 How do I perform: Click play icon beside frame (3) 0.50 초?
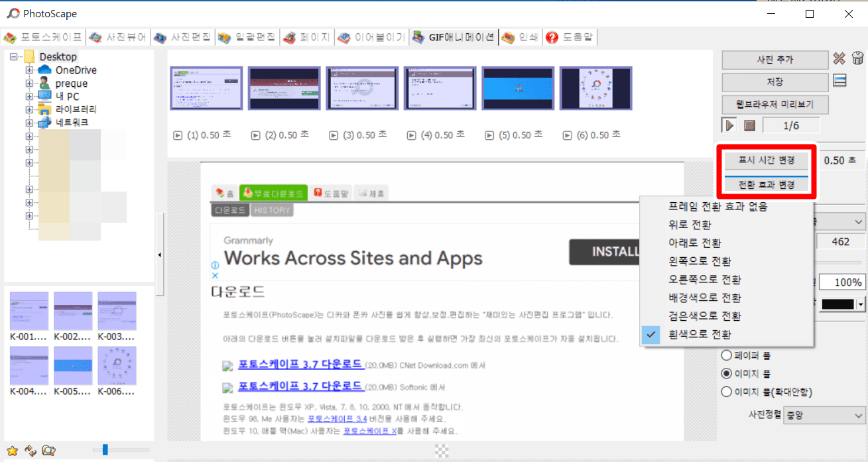tap(334, 135)
